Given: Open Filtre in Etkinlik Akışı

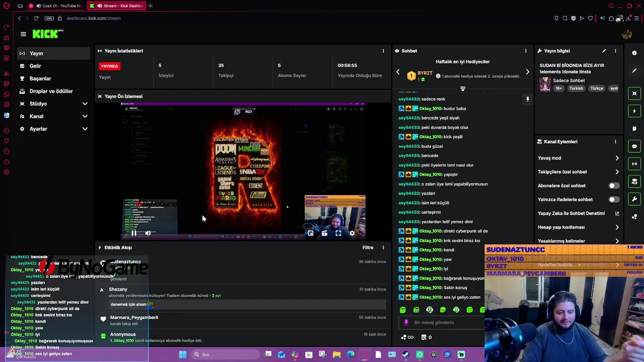Looking at the screenshot, I should (x=368, y=247).
